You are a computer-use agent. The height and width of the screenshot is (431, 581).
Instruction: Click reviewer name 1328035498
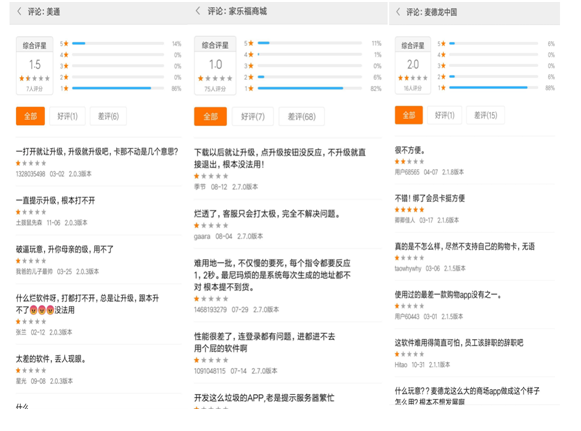30,174
